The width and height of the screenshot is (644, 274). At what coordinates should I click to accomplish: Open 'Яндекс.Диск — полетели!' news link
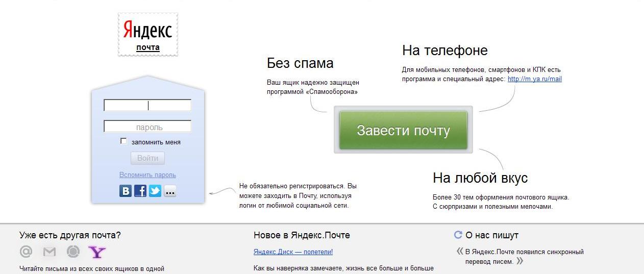tap(293, 252)
